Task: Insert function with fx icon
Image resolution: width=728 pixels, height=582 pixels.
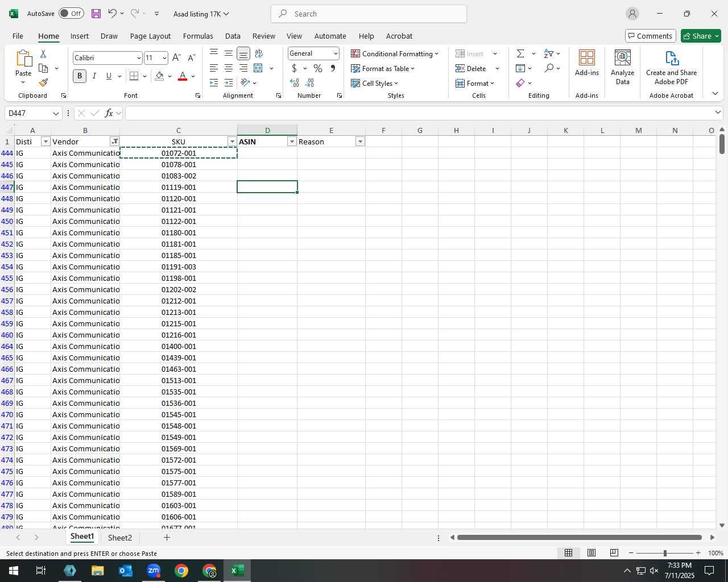Action: point(109,113)
